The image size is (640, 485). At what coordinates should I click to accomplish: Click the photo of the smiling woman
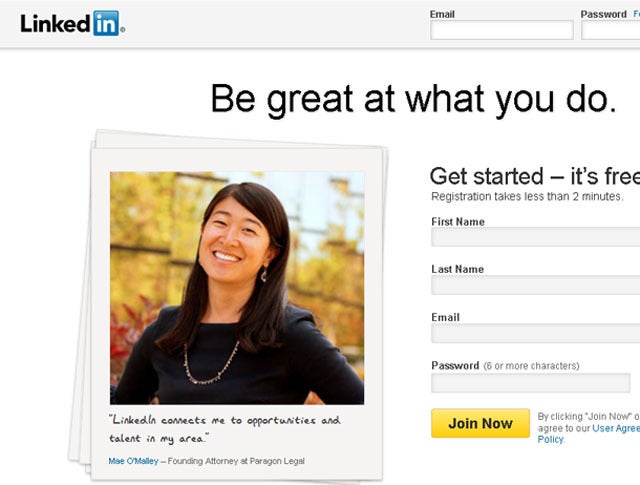pyautogui.click(x=237, y=288)
